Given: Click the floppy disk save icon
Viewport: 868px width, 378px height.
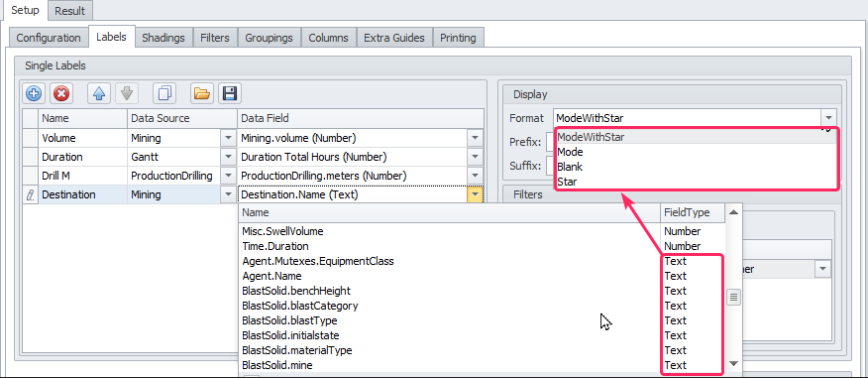Looking at the screenshot, I should coord(229,93).
